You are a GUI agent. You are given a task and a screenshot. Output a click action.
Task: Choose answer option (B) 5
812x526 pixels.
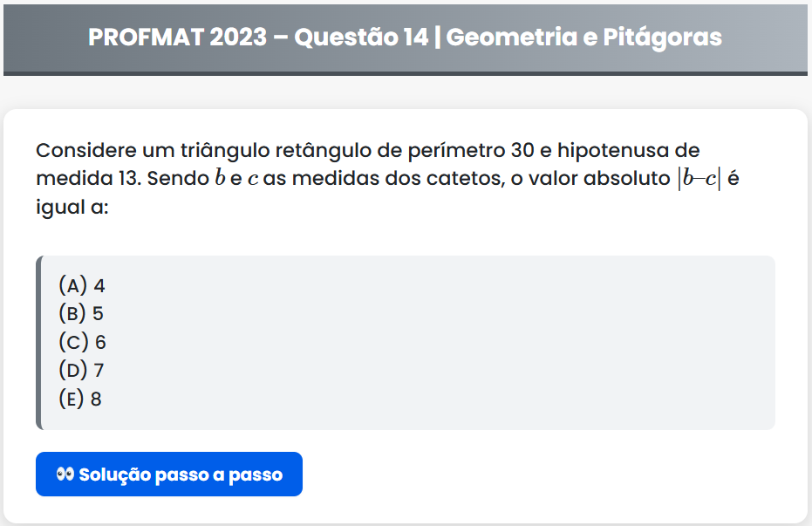81,313
